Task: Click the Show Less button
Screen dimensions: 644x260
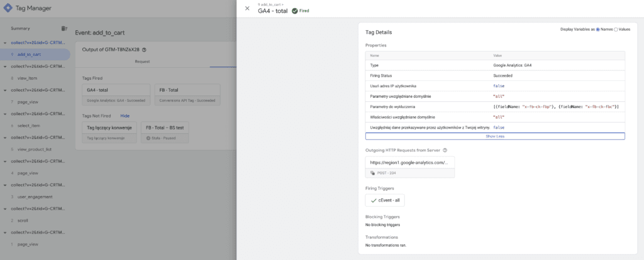Action: [495, 136]
